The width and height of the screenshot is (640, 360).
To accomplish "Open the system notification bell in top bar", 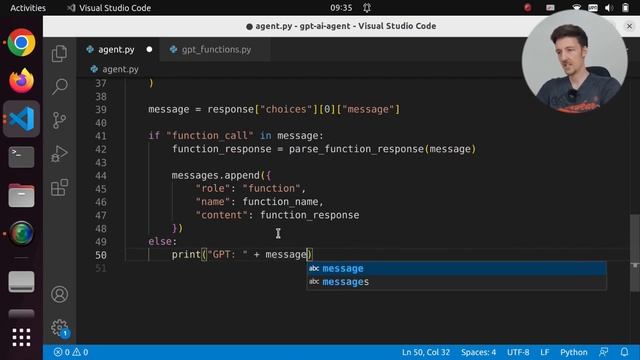I will tap(367, 8).
